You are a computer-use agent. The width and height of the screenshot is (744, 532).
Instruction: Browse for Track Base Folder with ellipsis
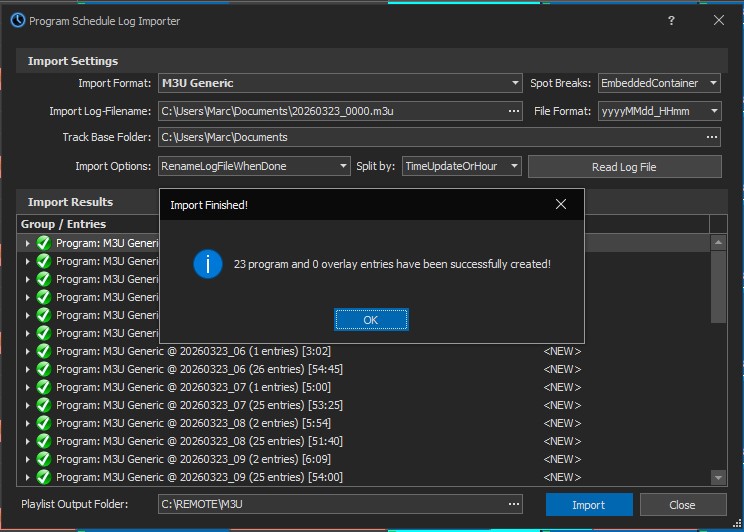pyautogui.click(x=712, y=137)
